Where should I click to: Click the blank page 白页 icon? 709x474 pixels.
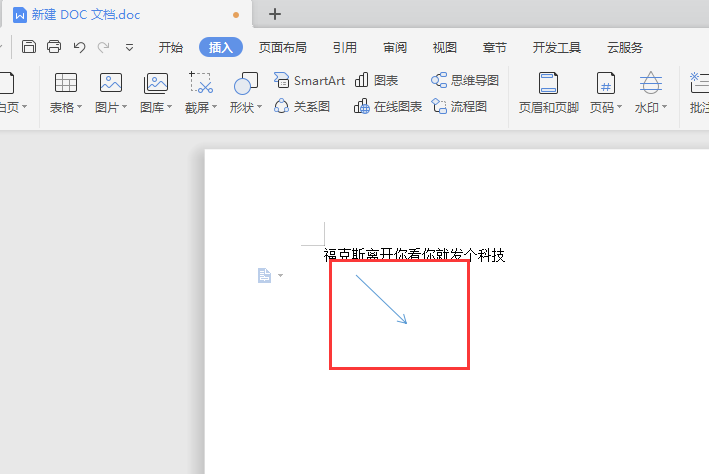tap(7, 83)
